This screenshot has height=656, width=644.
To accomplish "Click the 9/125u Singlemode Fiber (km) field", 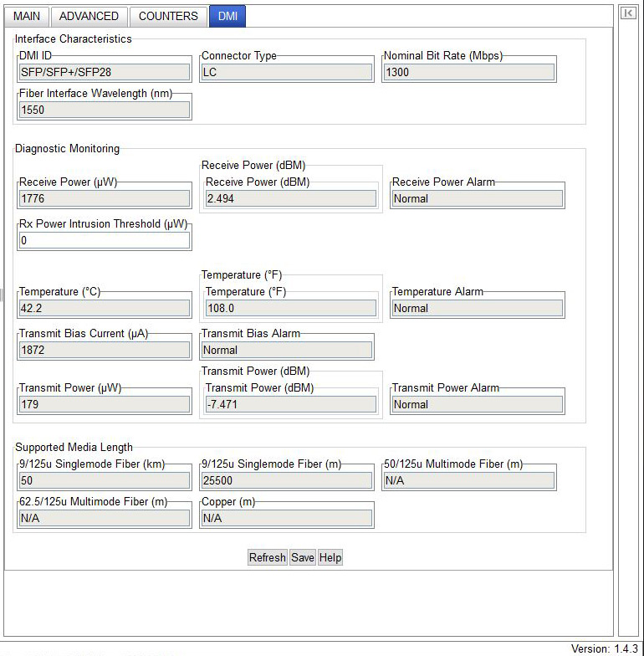I will coord(105,480).
